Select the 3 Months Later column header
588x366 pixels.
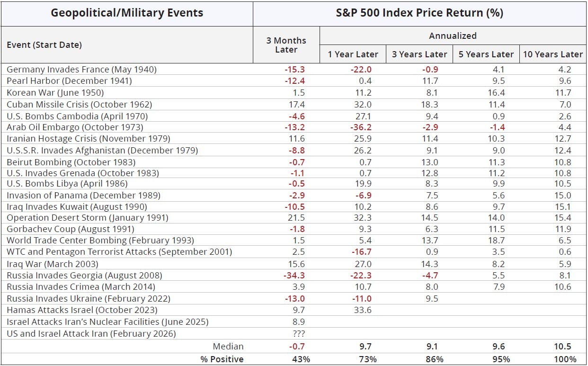[286, 45]
